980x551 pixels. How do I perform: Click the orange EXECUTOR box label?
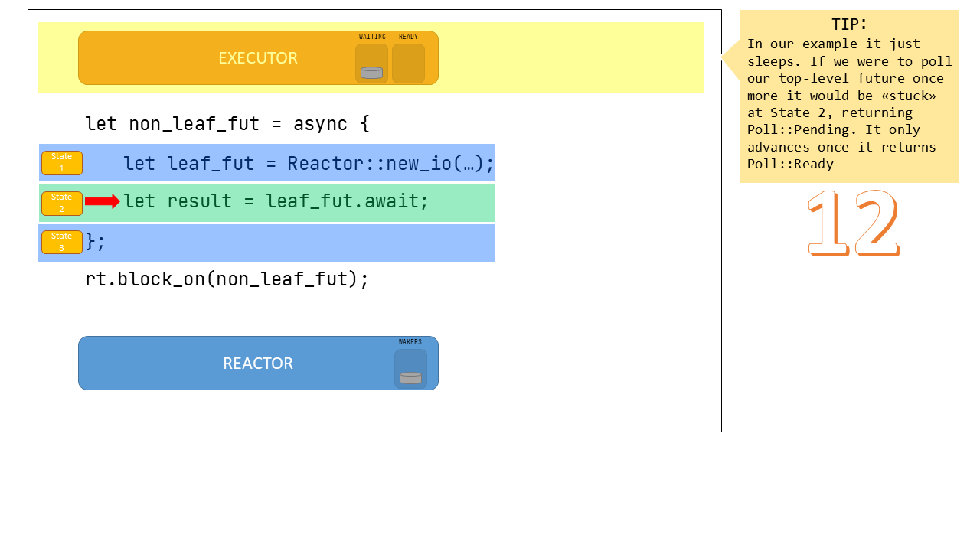[258, 58]
